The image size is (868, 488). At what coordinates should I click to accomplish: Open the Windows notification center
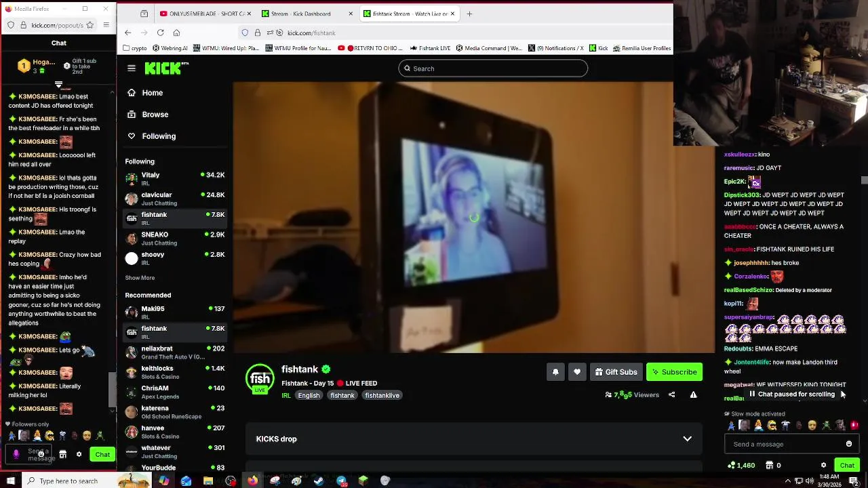854,481
